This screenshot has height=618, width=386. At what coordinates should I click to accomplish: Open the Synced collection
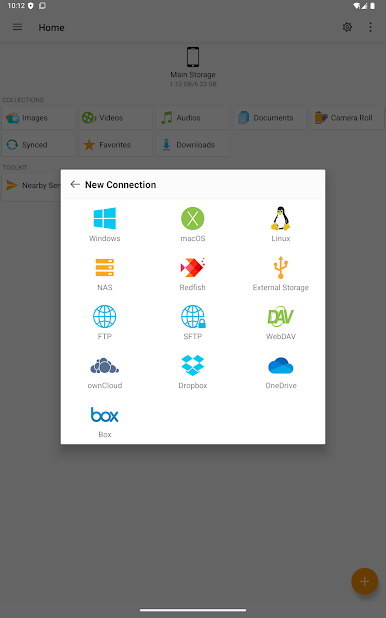[x=38, y=145]
